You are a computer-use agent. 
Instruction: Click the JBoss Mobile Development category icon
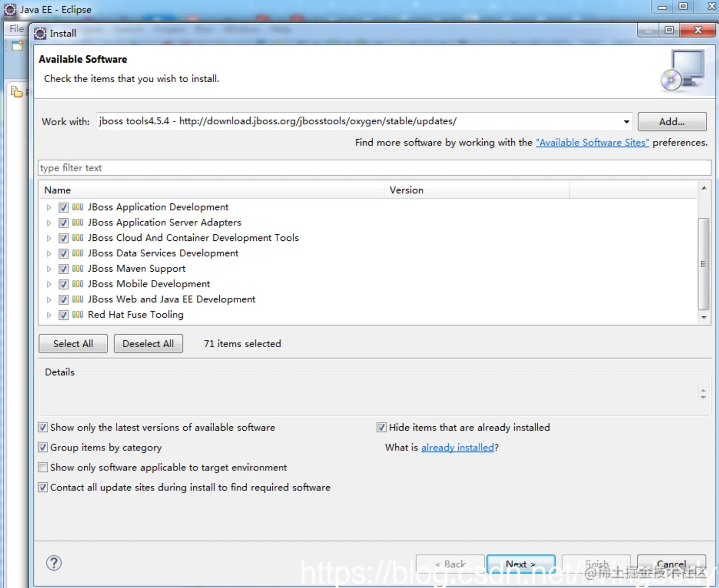[x=78, y=284]
